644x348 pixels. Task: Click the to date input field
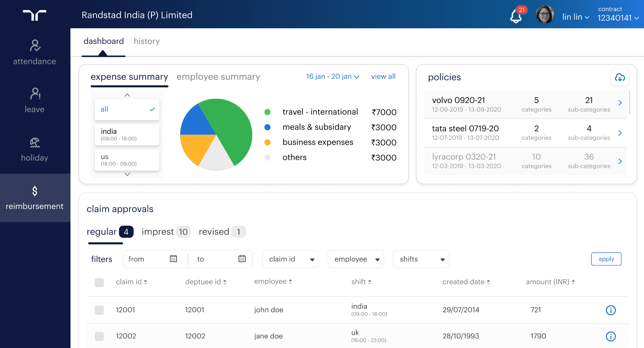(221, 259)
